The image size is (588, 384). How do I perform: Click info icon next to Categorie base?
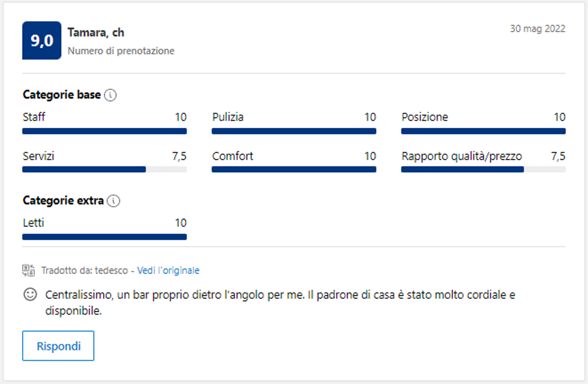(x=111, y=95)
